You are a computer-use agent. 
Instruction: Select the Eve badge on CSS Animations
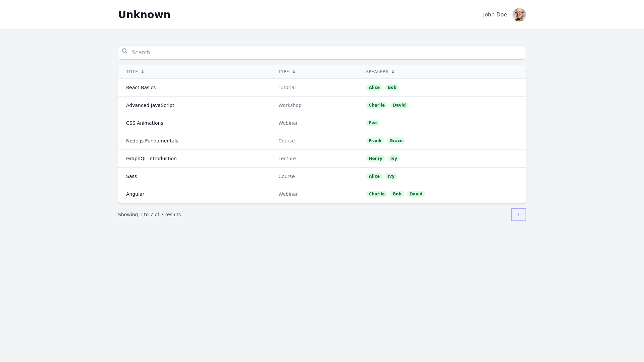[373, 123]
